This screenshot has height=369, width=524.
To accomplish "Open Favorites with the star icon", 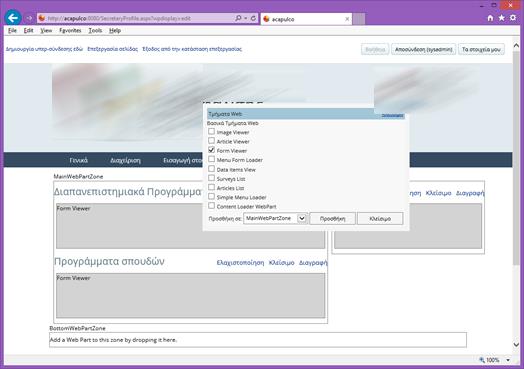I will [x=502, y=18].
